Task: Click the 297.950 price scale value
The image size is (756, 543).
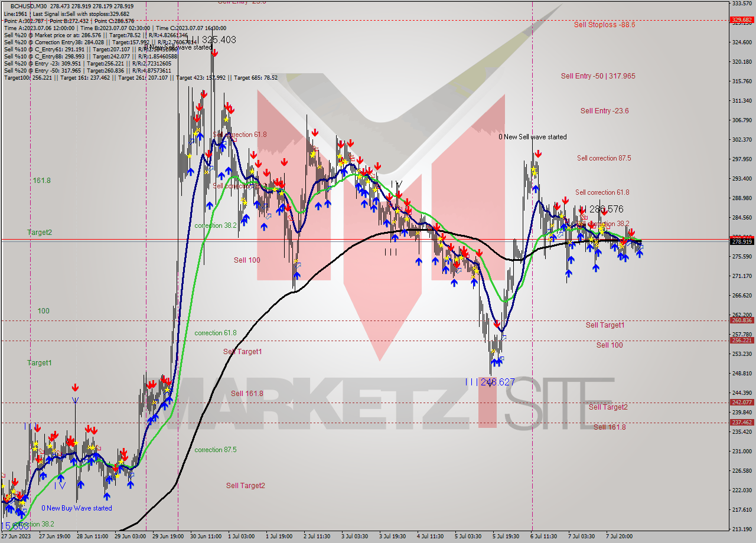Action: click(x=742, y=159)
